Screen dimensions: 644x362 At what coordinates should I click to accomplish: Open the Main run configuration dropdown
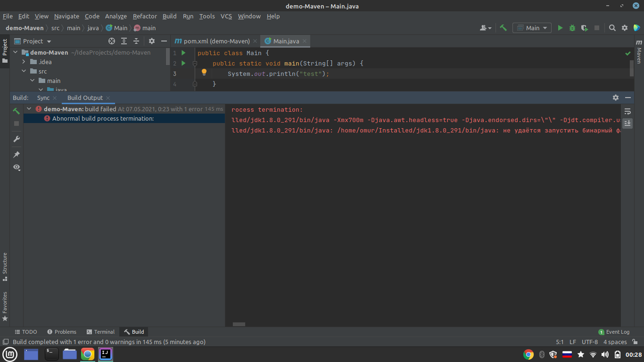[x=532, y=28]
